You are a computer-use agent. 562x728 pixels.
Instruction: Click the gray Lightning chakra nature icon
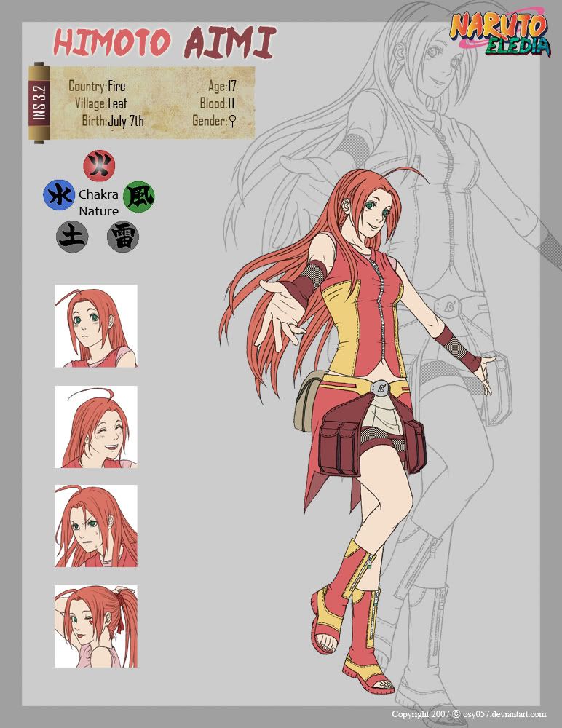pos(123,237)
